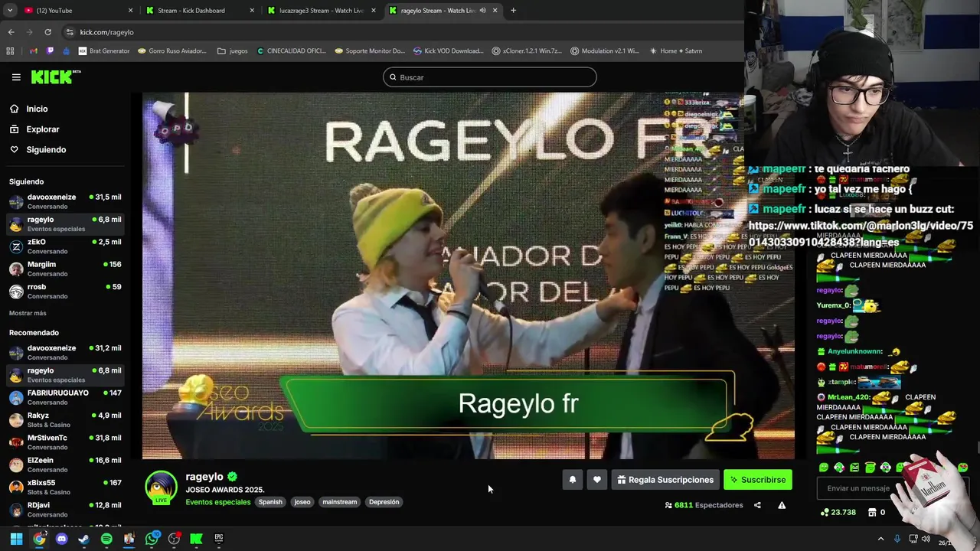Select the Spanish tag

270,502
